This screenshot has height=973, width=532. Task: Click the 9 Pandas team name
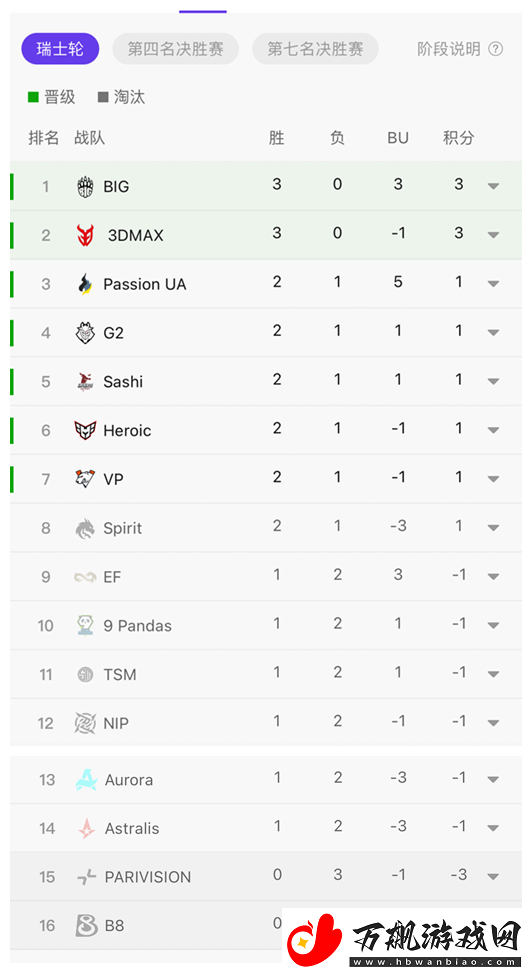(137, 626)
